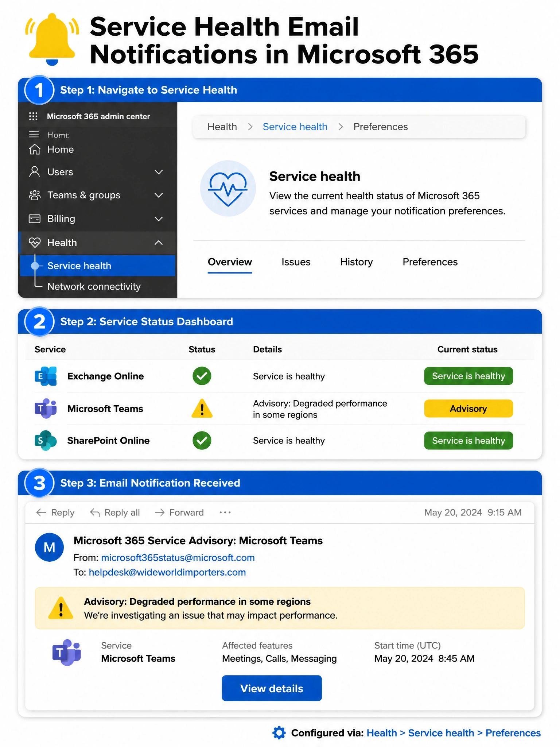The height and width of the screenshot is (747, 560).
Task: Click the Exchange Online app icon
Action: point(46,376)
